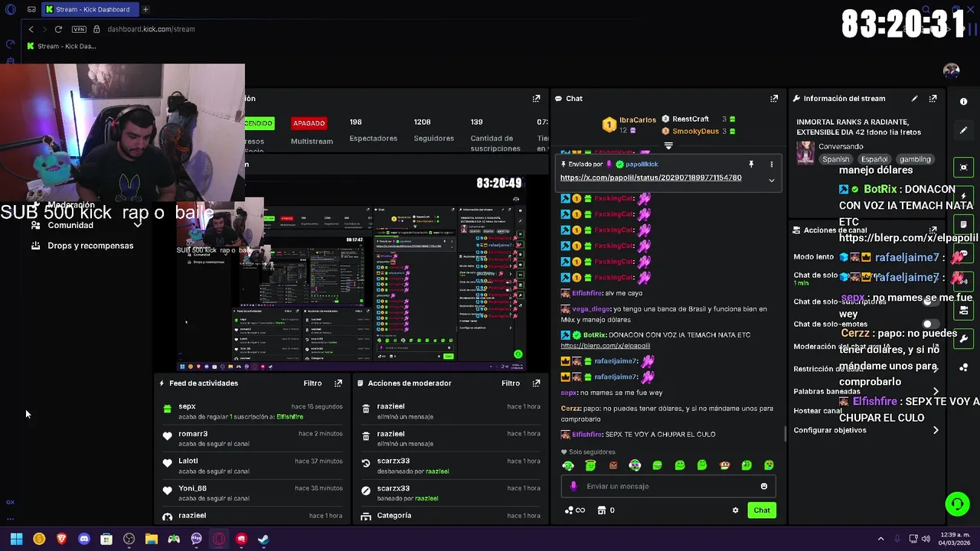980x551 pixels.
Task: Click the stream preview thumbnail
Action: click(x=351, y=272)
